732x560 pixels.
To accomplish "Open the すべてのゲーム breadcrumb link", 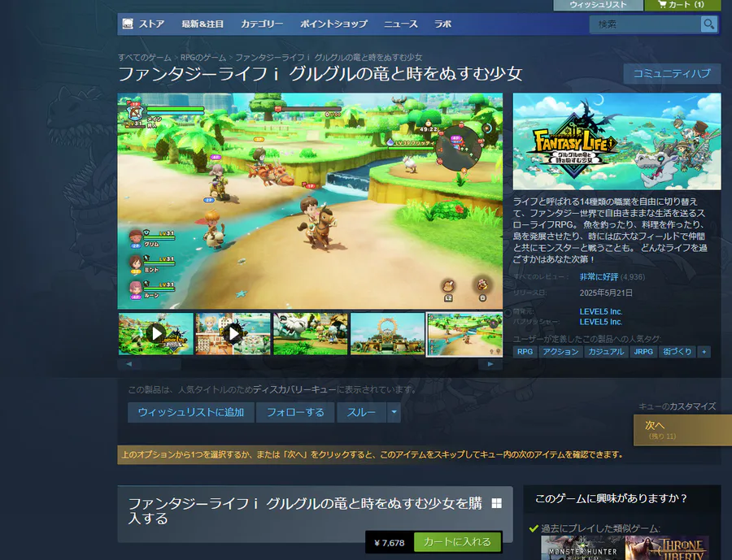I will (144, 58).
